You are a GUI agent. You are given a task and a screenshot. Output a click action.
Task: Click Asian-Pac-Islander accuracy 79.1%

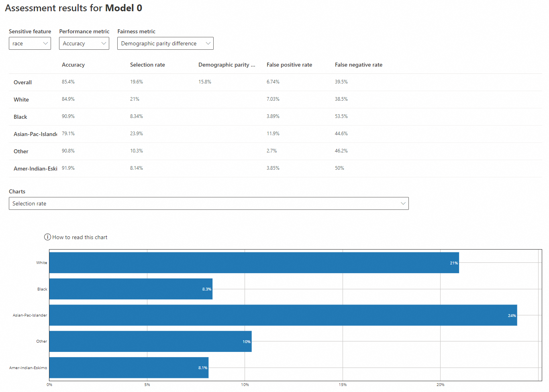68,134
